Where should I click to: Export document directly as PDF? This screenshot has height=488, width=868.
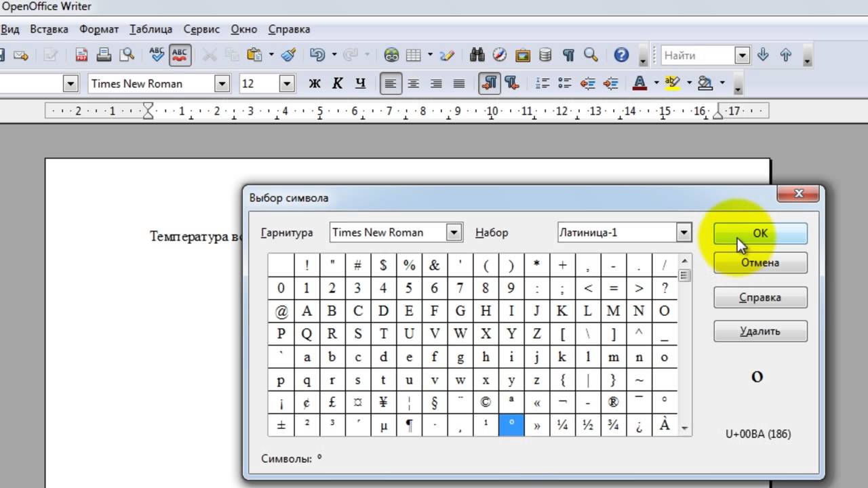pos(81,55)
